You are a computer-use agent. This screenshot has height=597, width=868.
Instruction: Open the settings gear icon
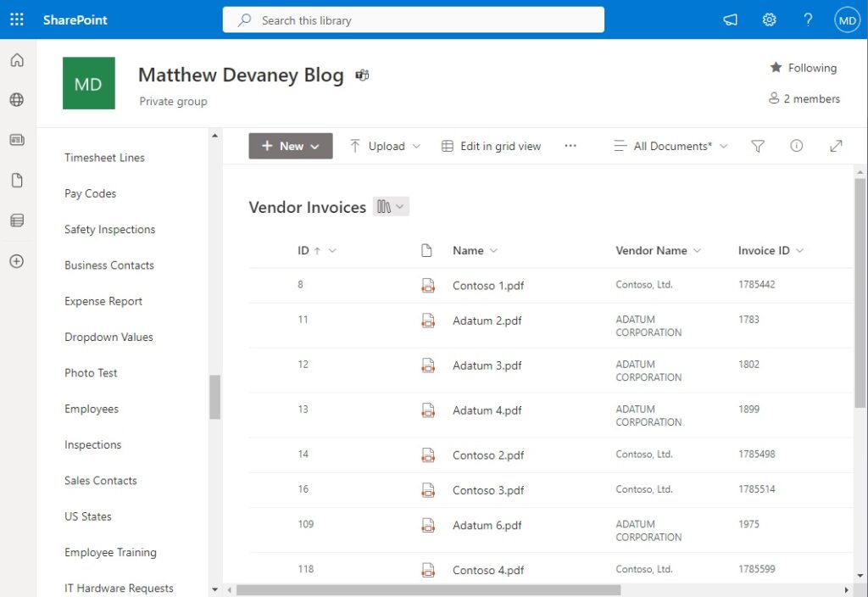[x=769, y=20]
